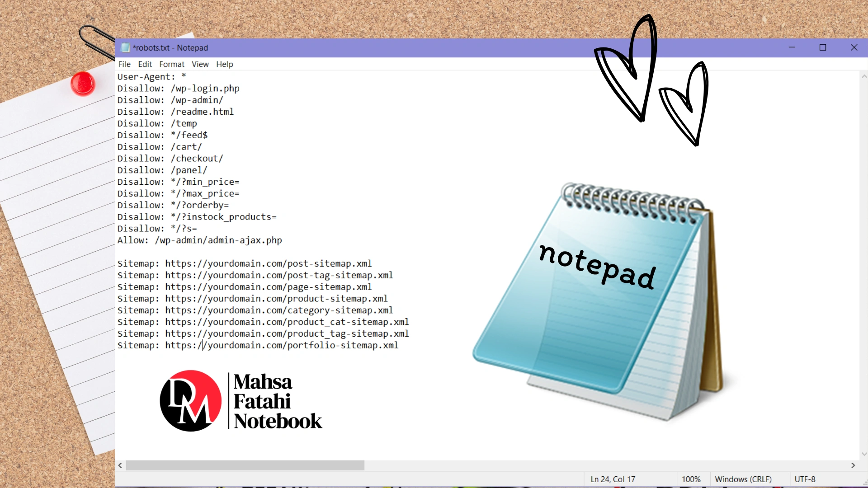This screenshot has width=868, height=488.
Task: Click the post-sitemap.xml Sitemap line
Action: pyautogui.click(x=245, y=263)
